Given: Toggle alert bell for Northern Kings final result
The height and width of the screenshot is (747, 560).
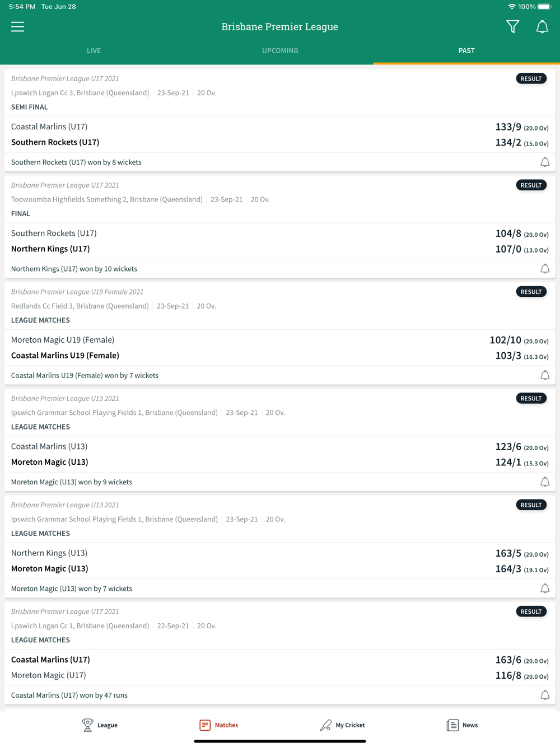Looking at the screenshot, I should [545, 269].
